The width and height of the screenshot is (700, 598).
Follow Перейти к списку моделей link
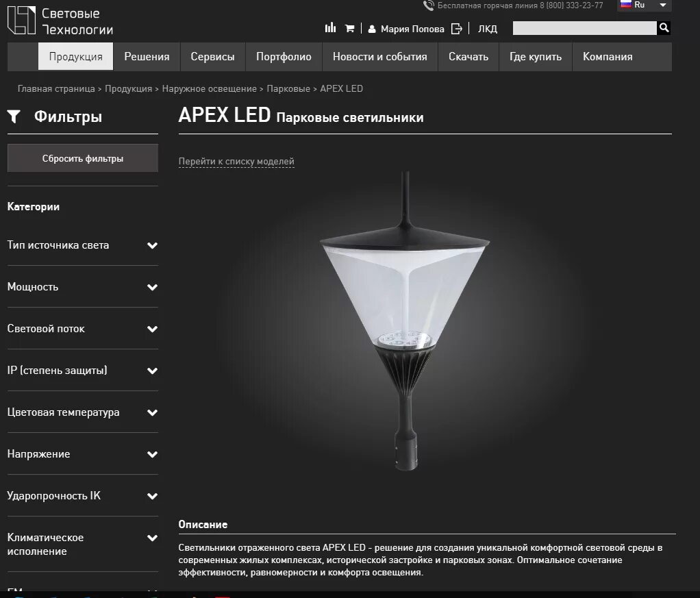pos(236,161)
